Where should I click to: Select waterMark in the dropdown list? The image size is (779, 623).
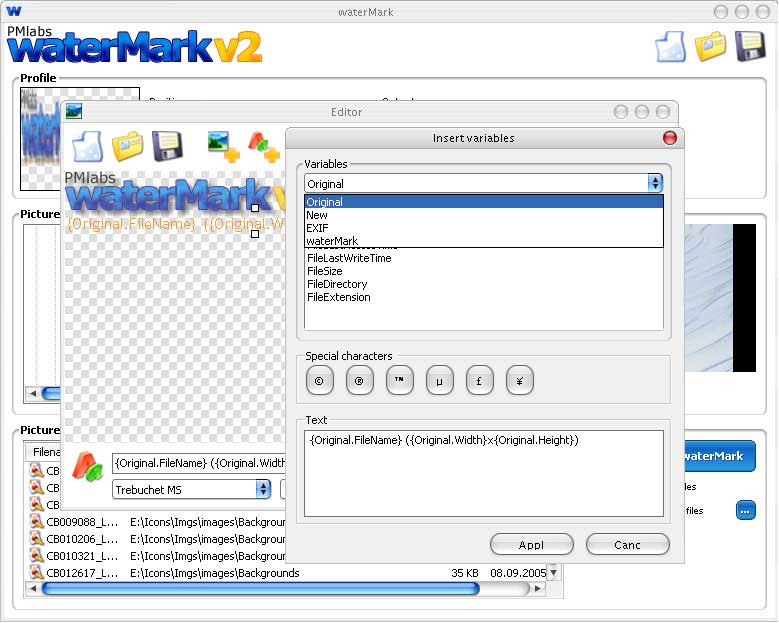(484, 241)
